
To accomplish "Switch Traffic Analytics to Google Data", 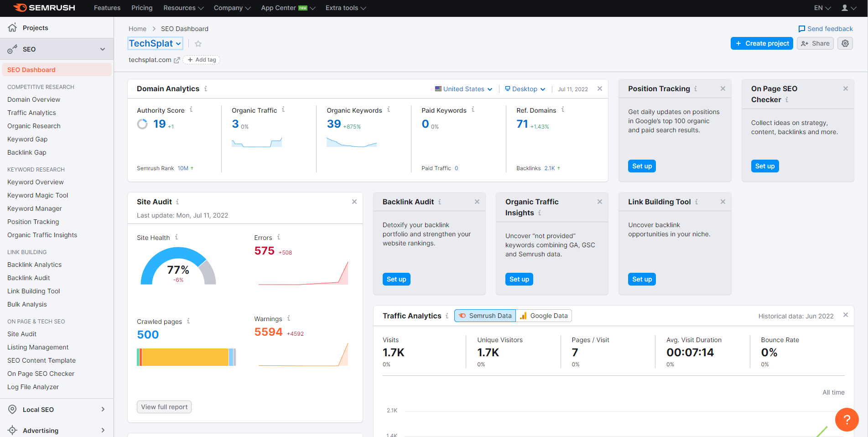I will point(544,316).
